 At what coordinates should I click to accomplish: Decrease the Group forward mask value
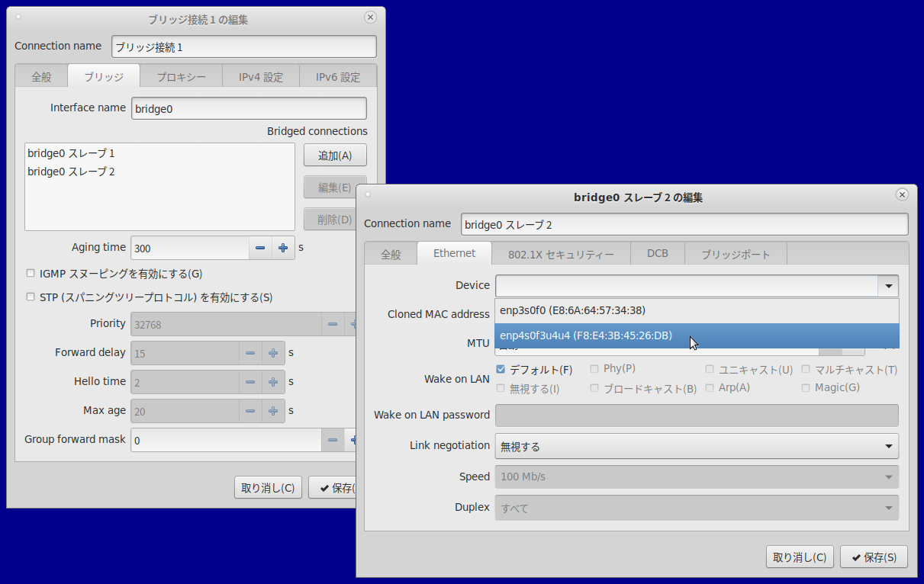[332, 440]
